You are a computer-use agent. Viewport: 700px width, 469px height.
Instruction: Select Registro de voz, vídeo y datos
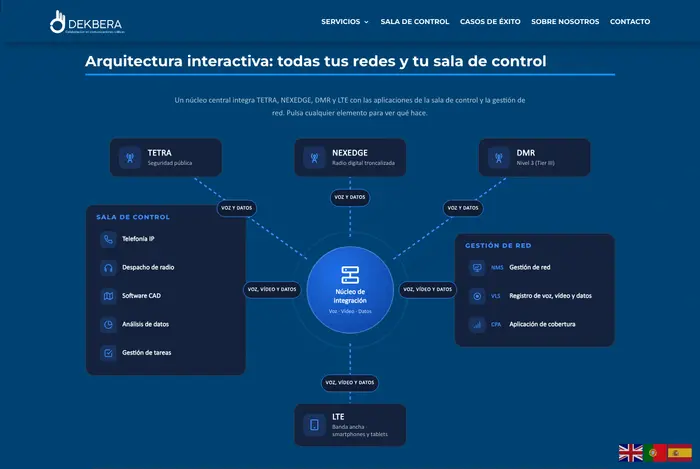pos(550,295)
